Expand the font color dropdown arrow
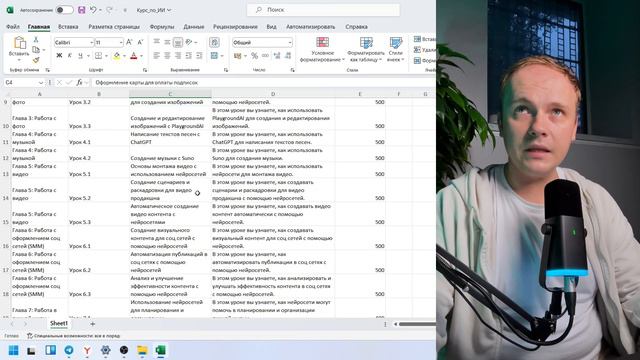640x360 pixels. pyautogui.click(x=141, y=56)
